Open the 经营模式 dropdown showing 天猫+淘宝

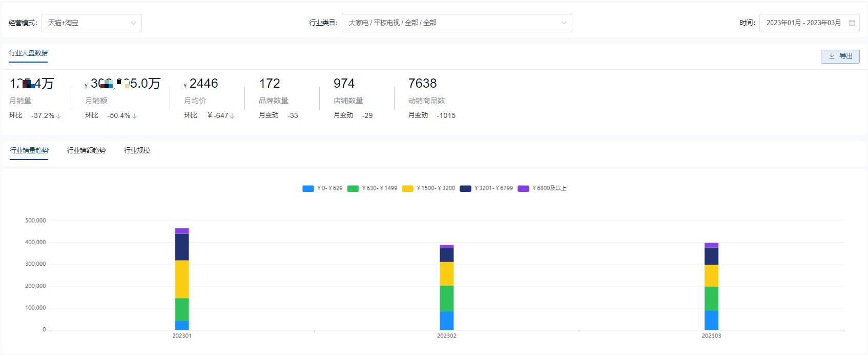pyautogui.click(x=91, y=23)
